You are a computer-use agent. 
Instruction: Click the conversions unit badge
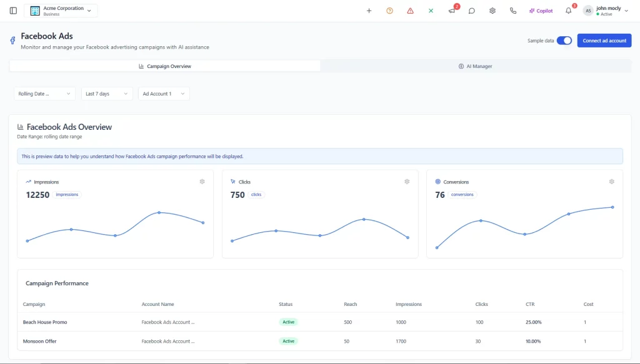462,194
